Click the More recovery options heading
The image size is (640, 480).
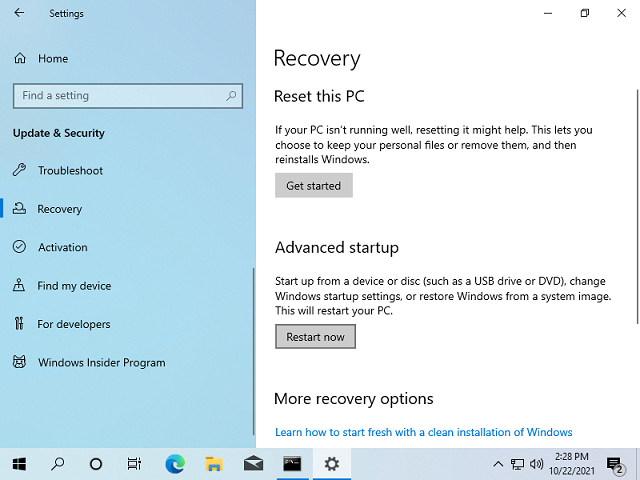click(354, 399)
